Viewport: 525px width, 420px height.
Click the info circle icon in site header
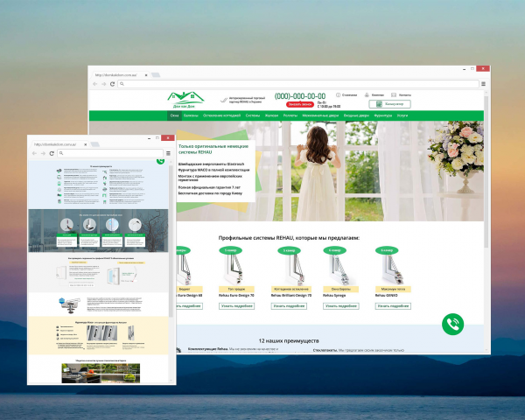pyautogui.click(x=338, y=95)
